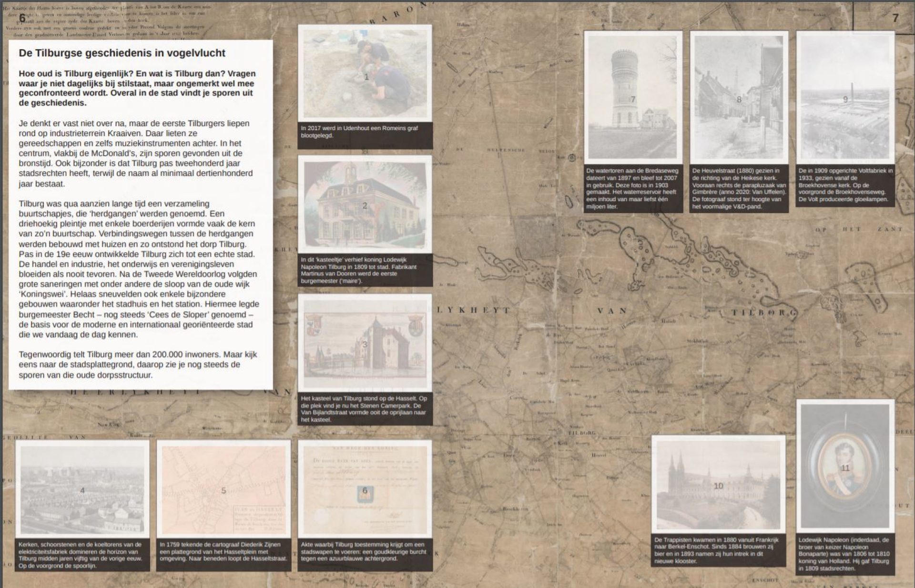Click the paragraph starting 'Tegenwoordig telt Tilburg meer dan 200.000'
Screen dimensions: 915x588
click(x=138, y=365)
